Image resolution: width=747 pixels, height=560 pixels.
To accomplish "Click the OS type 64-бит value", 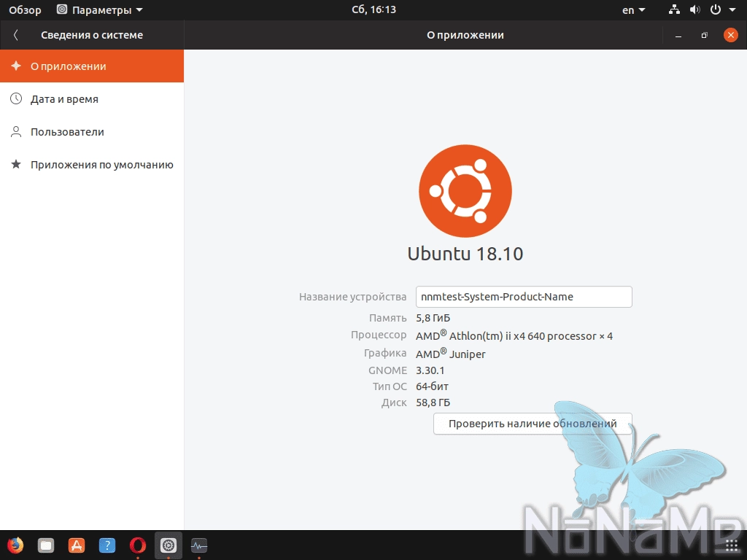I will click(432, 386).
